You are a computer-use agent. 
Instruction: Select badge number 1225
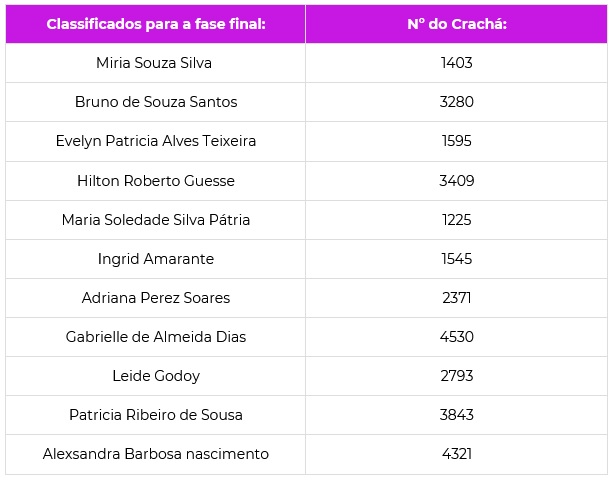pos(457,220)
